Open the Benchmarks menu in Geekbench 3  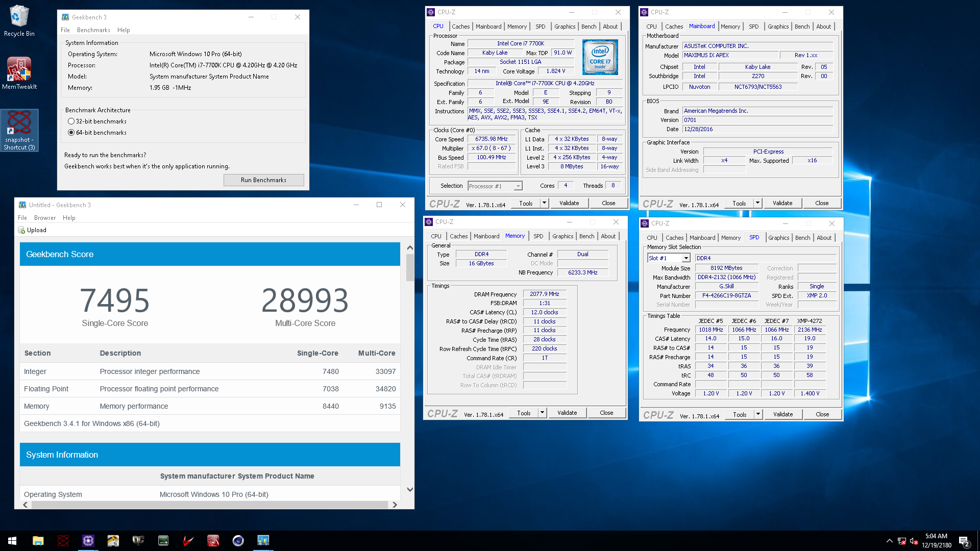coord(93,30)
